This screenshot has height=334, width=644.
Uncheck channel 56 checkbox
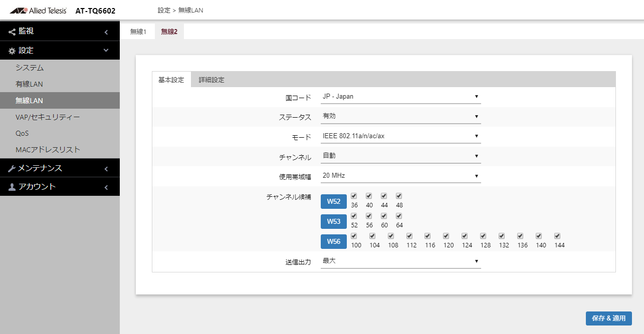point(369,216)
